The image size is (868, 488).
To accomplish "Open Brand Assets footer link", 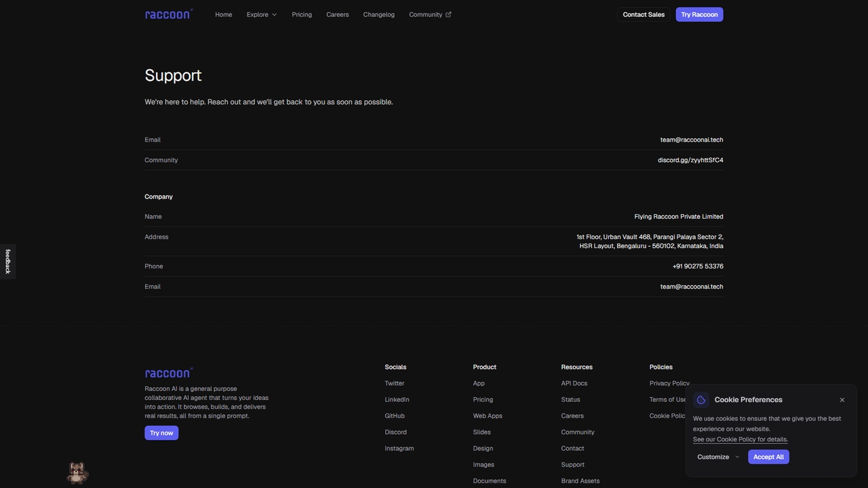I will 580,481.
